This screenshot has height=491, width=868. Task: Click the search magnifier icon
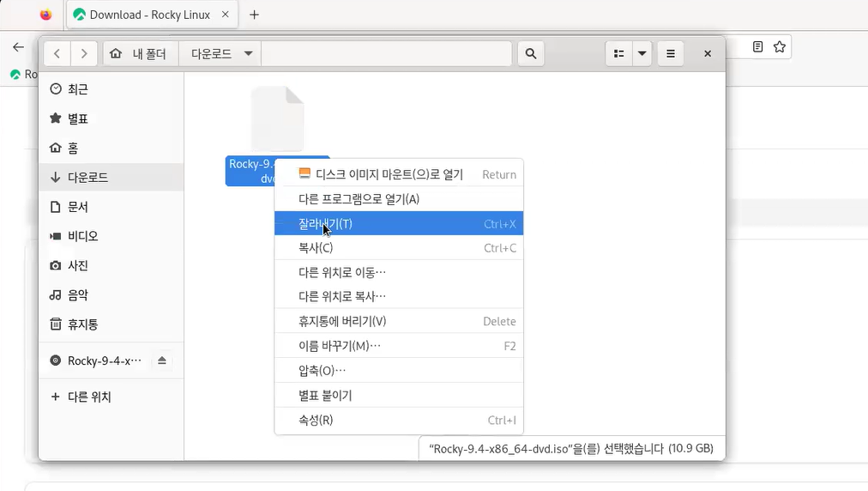click(530, 54)
